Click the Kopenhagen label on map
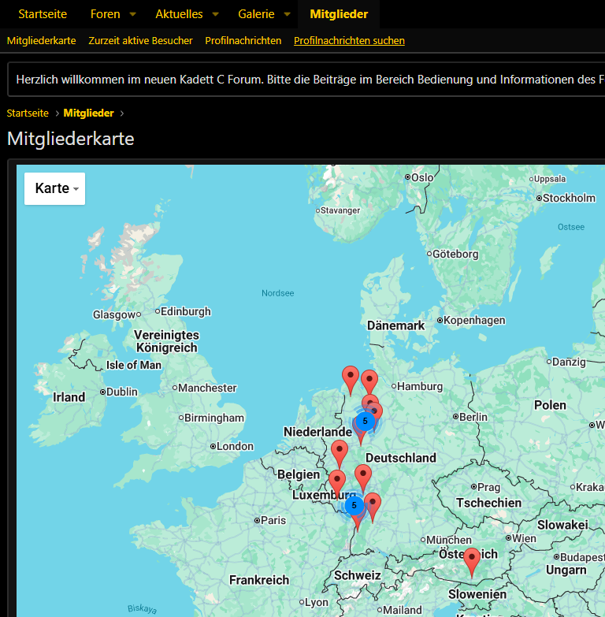 pos(474,320)
